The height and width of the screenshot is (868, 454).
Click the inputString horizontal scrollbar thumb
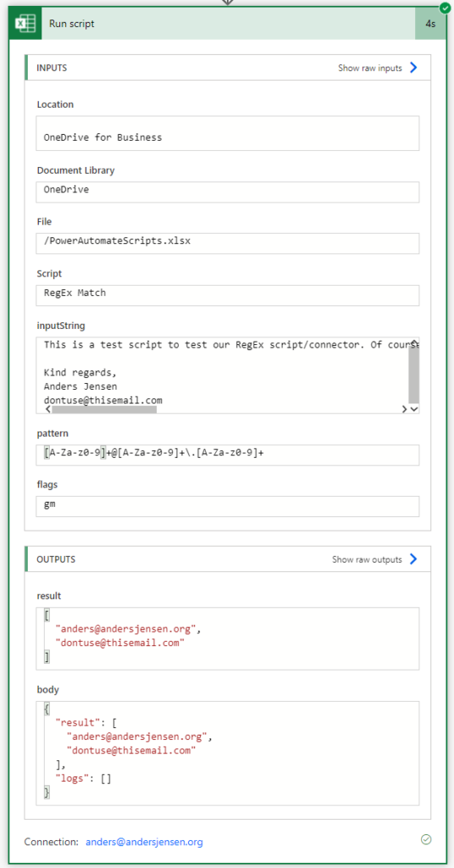point(104,409)
